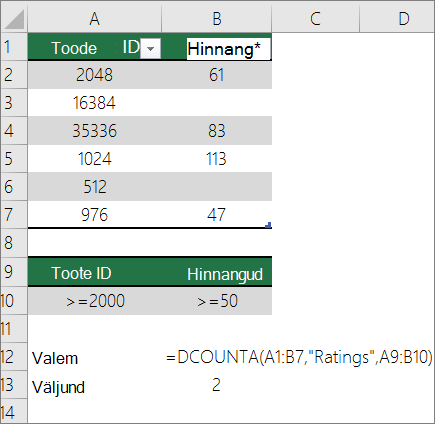The image size is (435, 424).
Task: Click the Toote ID criteria header
Action: pyautogui.click(x=95, y=273)
